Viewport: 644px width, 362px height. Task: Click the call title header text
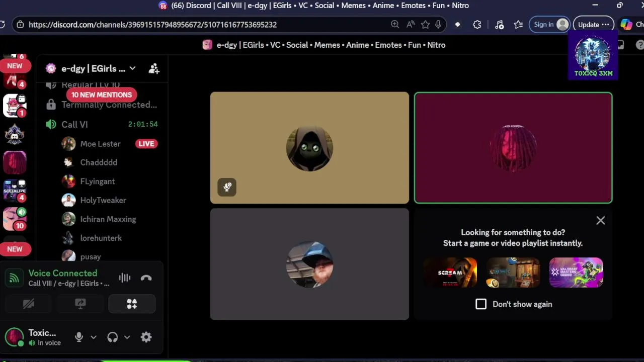click(x=331, y=45)
